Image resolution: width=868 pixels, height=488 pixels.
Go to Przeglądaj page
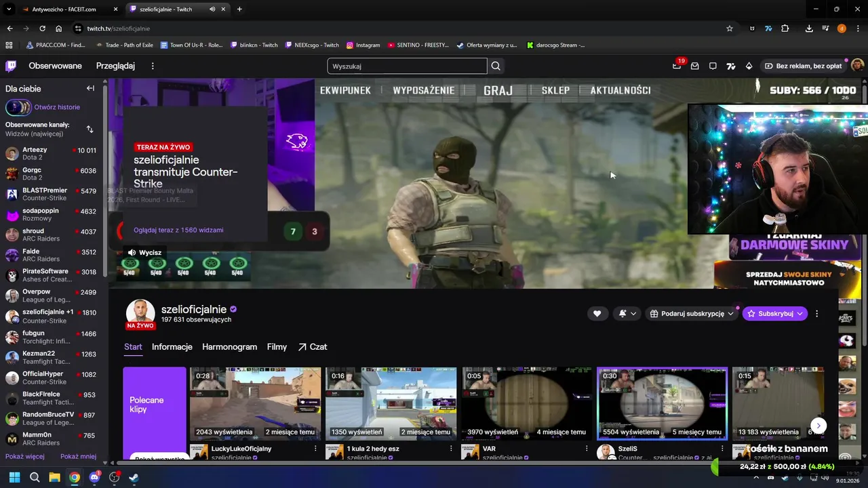115,66
